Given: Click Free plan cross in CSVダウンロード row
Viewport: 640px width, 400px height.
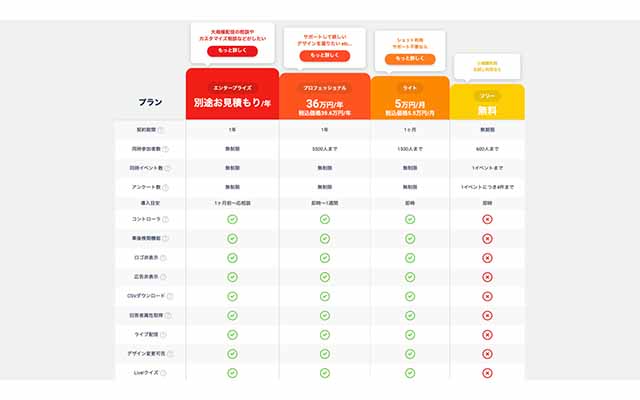Looking at the screenshot, I should coord(487,296).
